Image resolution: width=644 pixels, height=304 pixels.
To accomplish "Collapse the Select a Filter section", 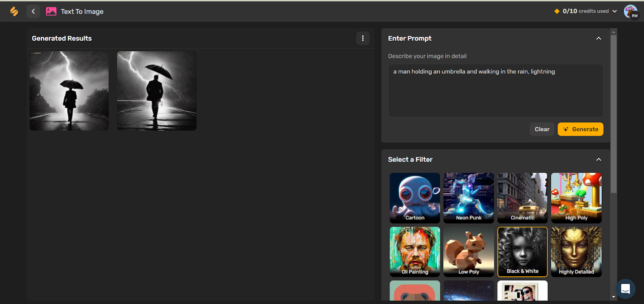I will pyautogui.click(x=599, y=160).
